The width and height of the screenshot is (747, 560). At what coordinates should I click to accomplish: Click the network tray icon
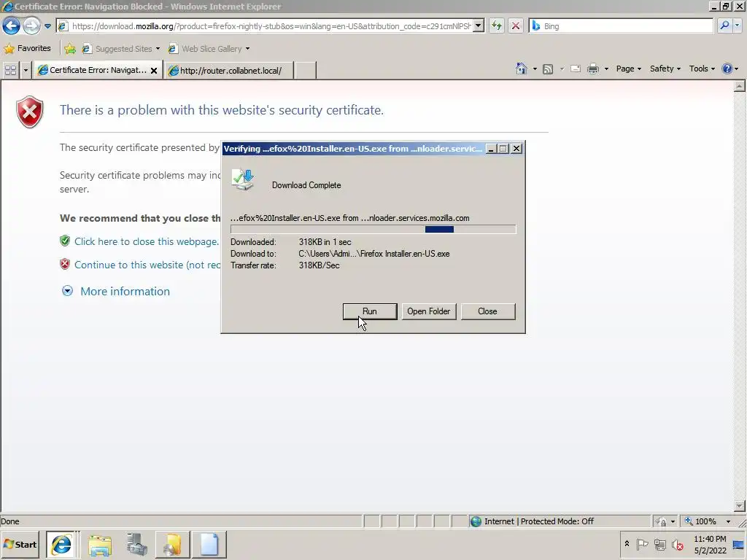659,544
